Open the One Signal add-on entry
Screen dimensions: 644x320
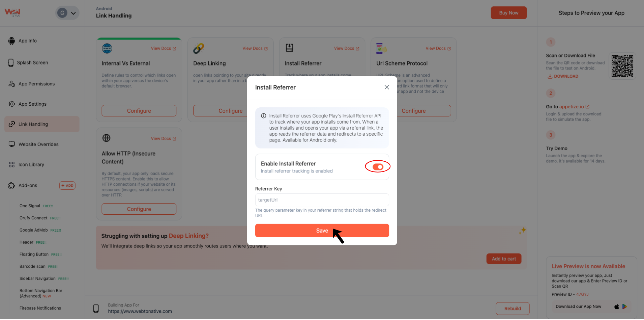30,206
